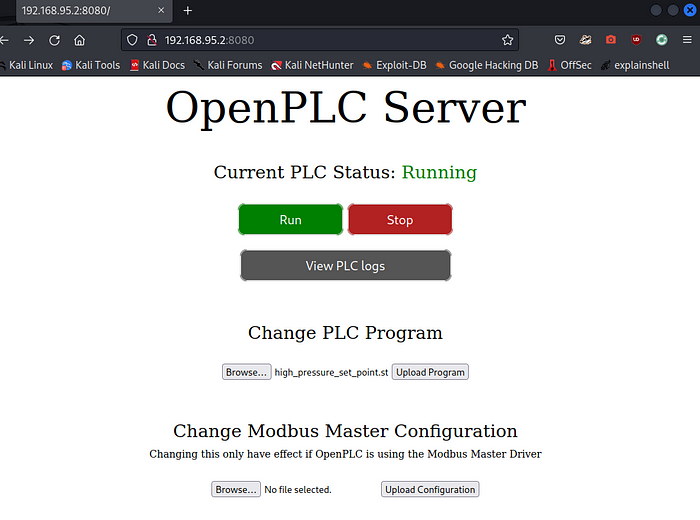The height and width of the screenshot is (520, 700).
Task: Go forward using the forward arrow
Action: 29,40
